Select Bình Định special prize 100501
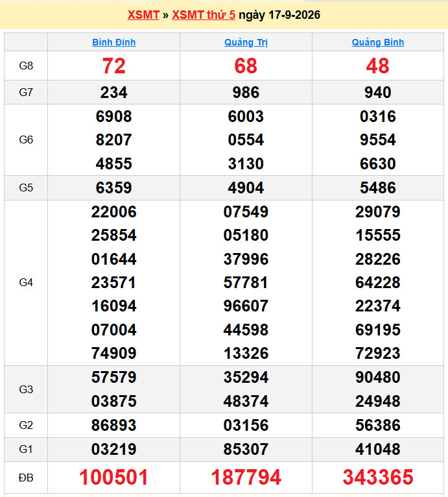The image size is (448, 497). (113, 477)
